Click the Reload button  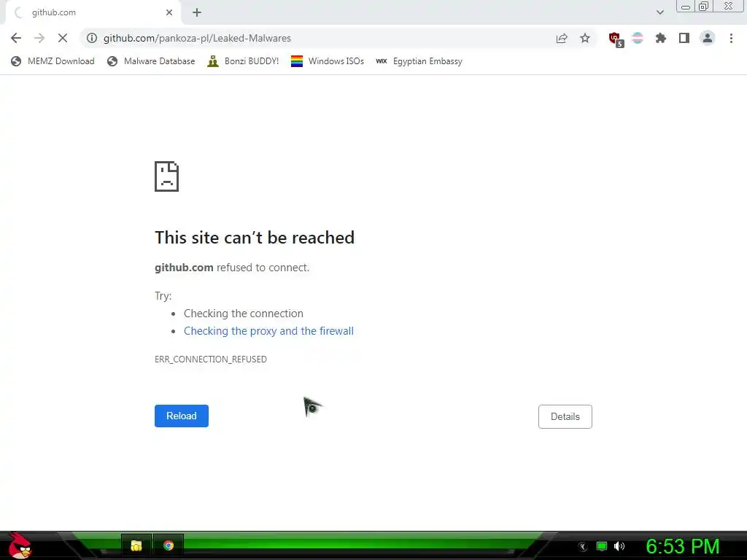(182, 416)
